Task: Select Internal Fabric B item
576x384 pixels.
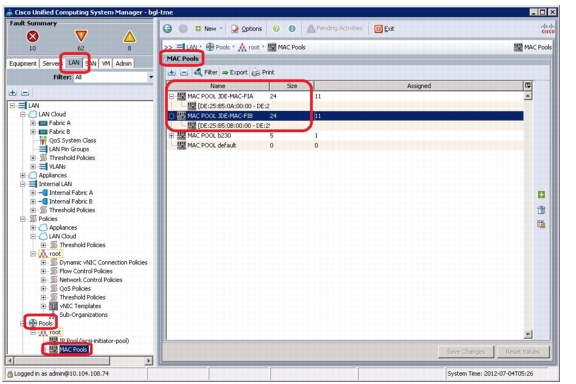Action: coord(71,201)
